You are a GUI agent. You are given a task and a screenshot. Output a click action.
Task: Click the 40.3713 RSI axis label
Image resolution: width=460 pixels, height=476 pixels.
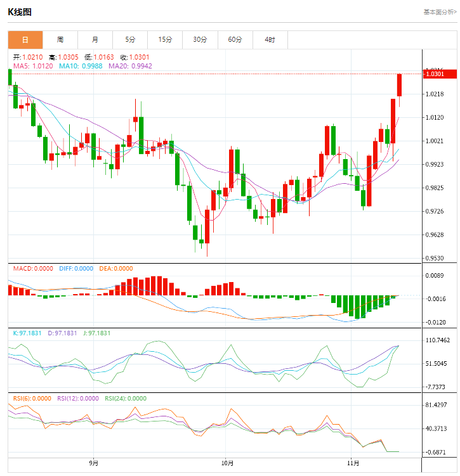tap(436, 428)
